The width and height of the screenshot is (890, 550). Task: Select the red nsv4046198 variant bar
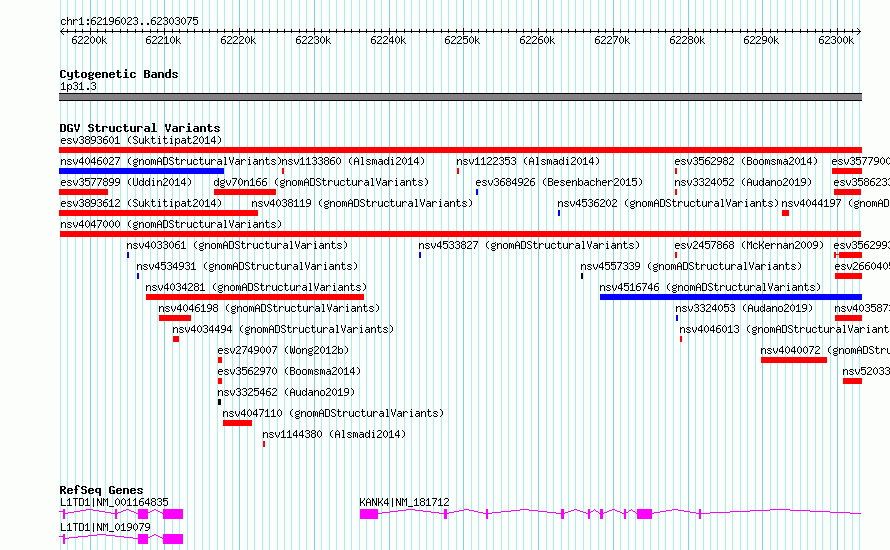click(x=175, y=318)
